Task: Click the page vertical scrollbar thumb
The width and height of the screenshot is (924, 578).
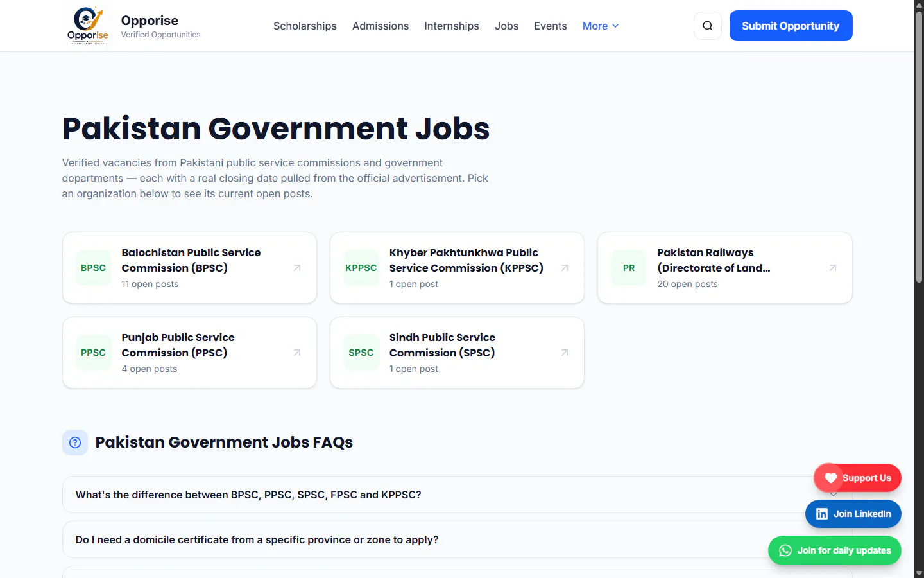Action: click(x=919, y=146)
